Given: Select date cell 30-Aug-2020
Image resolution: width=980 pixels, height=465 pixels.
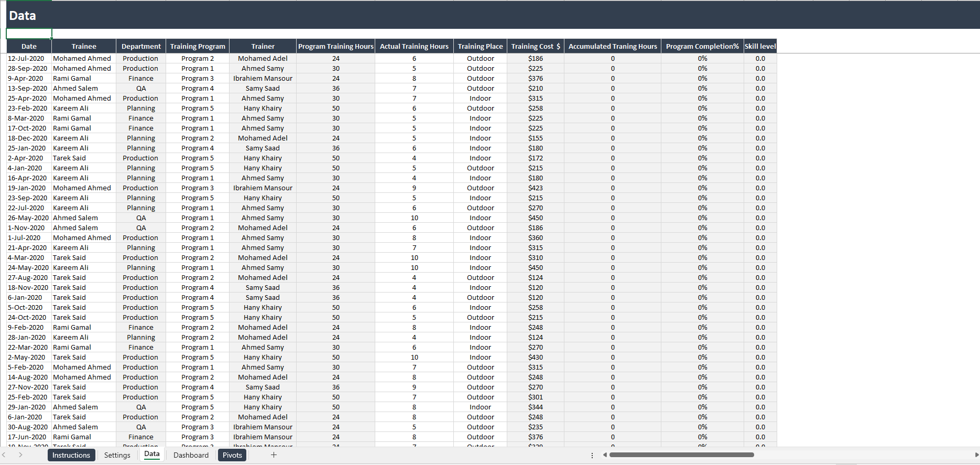Looking at the screenshot, I should [x=29, y=427].
